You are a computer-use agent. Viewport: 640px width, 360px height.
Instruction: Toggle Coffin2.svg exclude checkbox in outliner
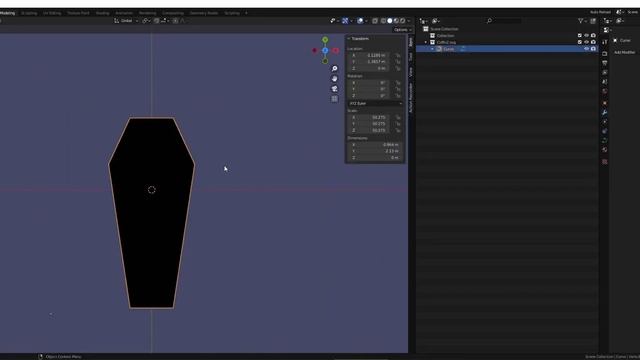point(580,42)
